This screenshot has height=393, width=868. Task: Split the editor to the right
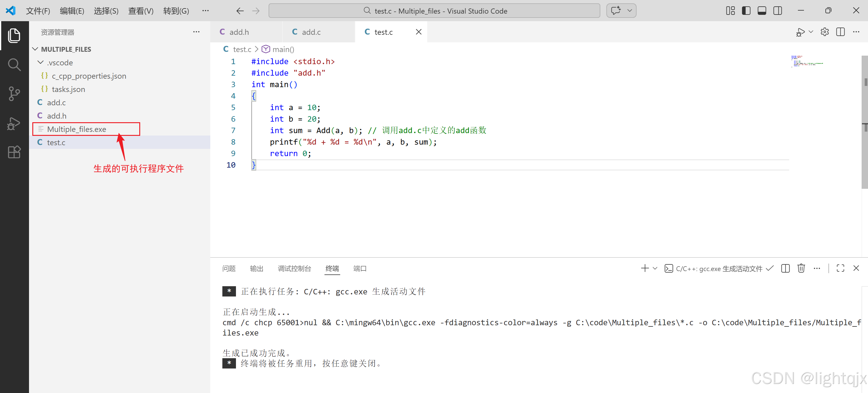pos(841,32)
